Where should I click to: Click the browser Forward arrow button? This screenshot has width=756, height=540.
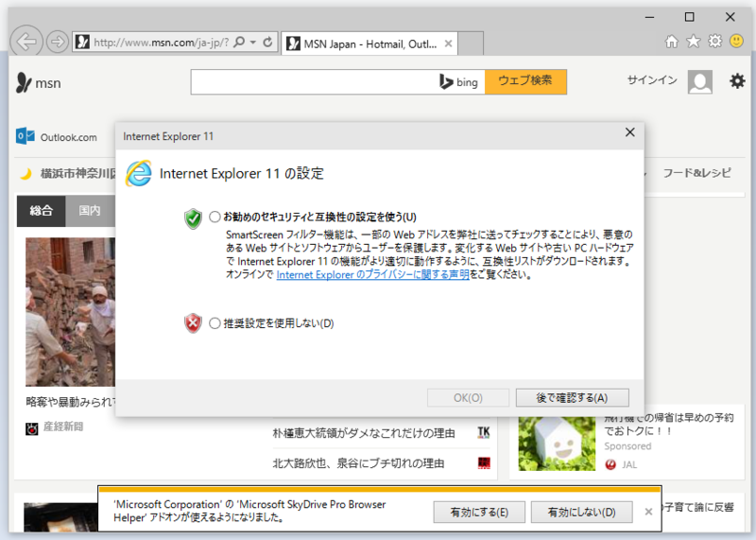(x=58, y=42)
